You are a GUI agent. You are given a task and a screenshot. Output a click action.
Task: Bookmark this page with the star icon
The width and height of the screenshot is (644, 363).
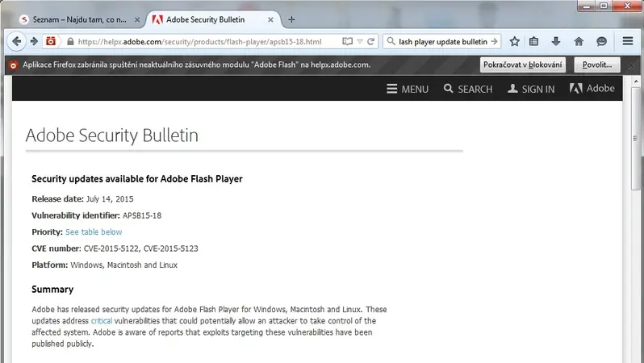coord(514,41)
